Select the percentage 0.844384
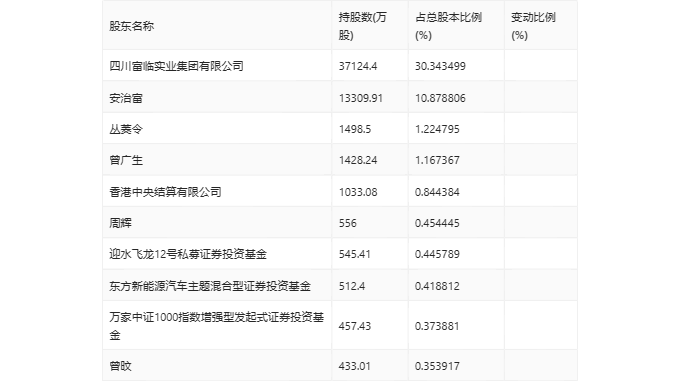Image resolution: width=680 pixels, height=381 pixels. [x=437, y=192]
